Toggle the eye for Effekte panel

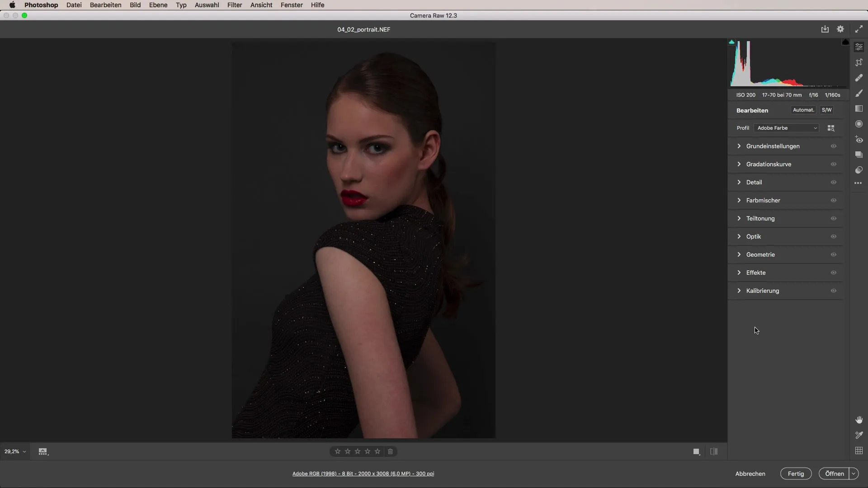click(834, 272)
